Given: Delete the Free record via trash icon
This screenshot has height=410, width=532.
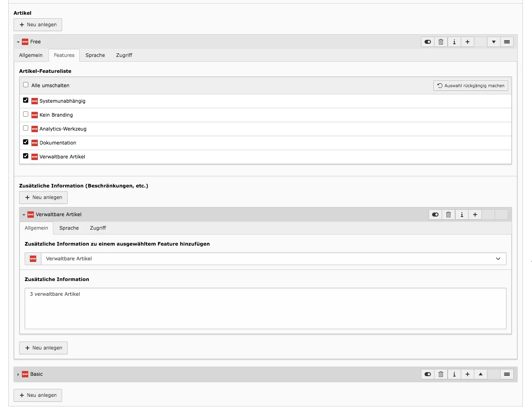Looking at the screenshot, I should 441,42.
